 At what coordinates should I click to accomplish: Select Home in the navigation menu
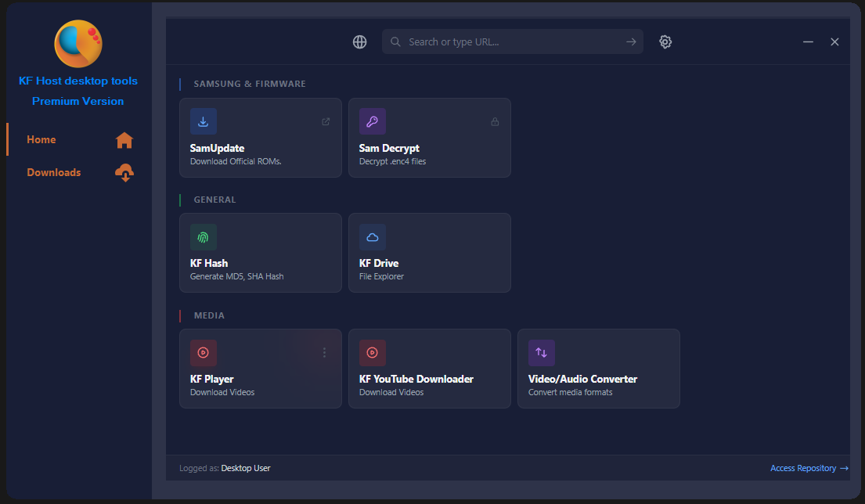[x=41, y=139]
